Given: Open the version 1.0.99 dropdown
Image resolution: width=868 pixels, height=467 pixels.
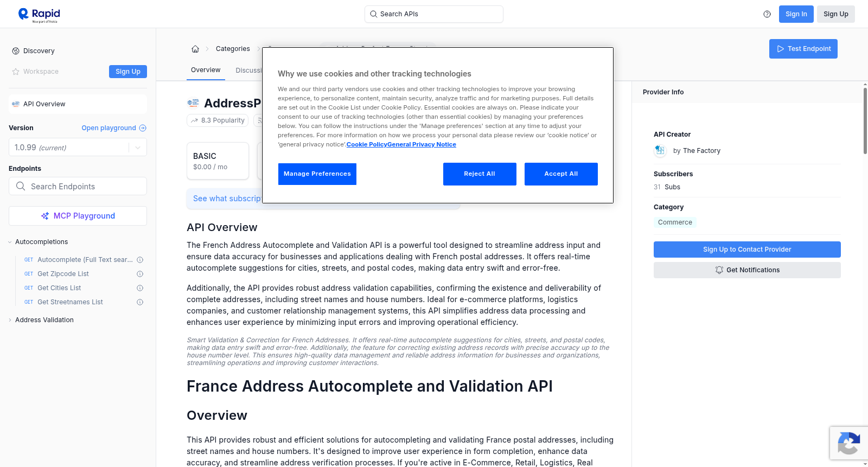Looking at the screenshot, I should [78, 148].
